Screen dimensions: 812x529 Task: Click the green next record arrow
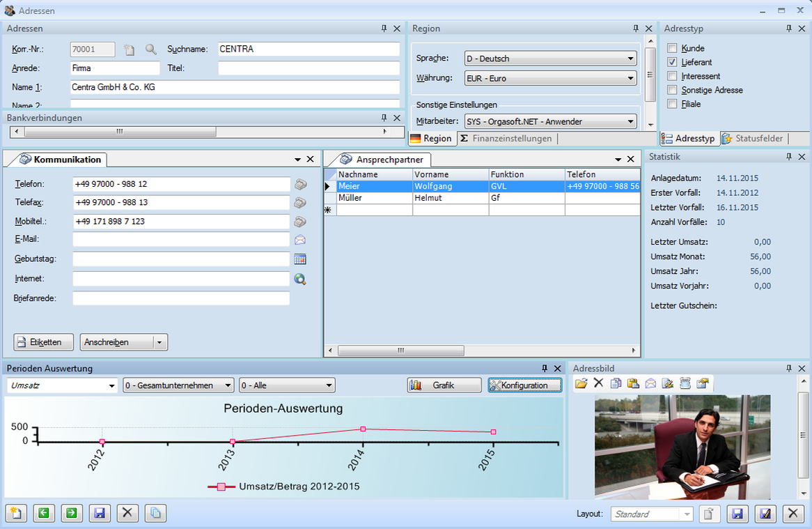[x=71, y=514]
